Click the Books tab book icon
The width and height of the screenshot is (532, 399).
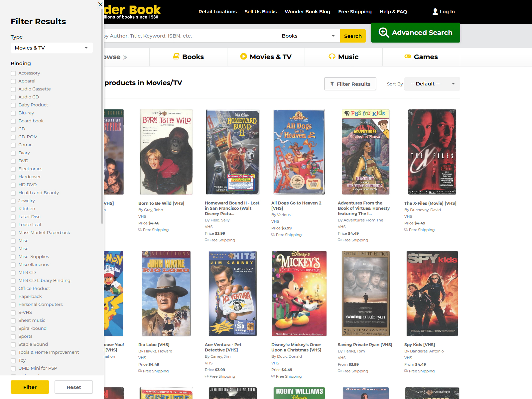[176, 57]
